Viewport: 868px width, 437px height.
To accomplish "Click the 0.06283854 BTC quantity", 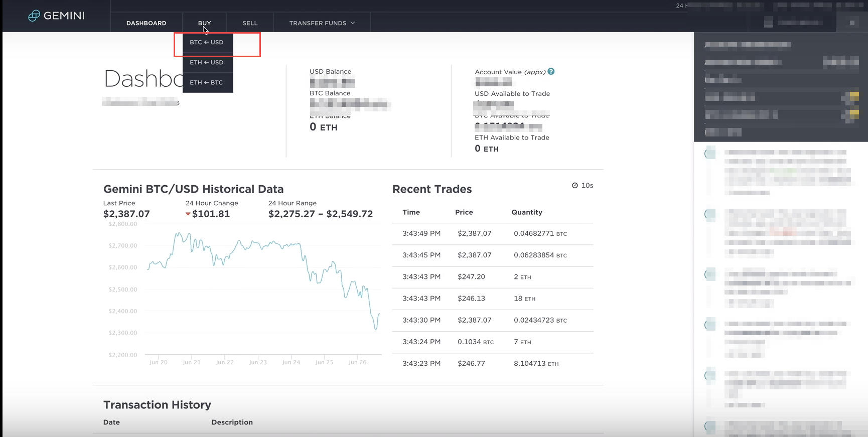I will pos(540,255).
